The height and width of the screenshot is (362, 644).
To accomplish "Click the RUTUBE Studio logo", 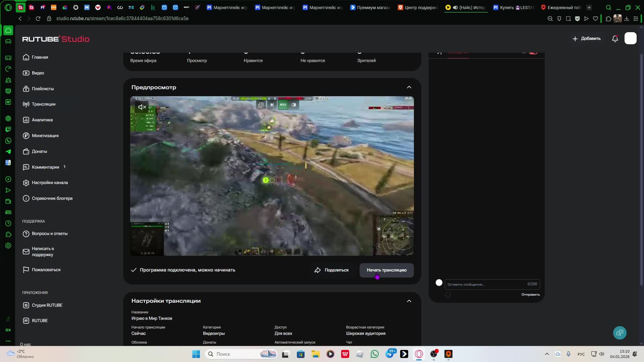I will click(56, 39).
